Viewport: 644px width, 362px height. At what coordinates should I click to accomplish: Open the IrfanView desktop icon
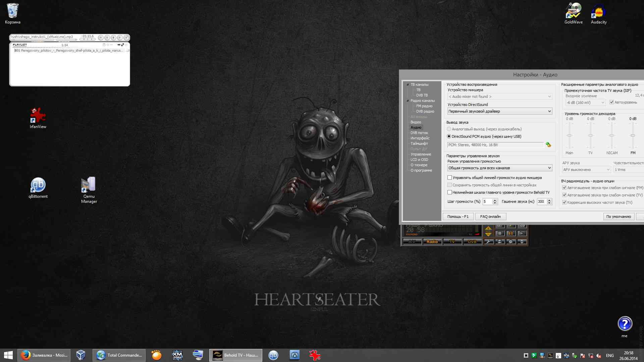[38, 118]
